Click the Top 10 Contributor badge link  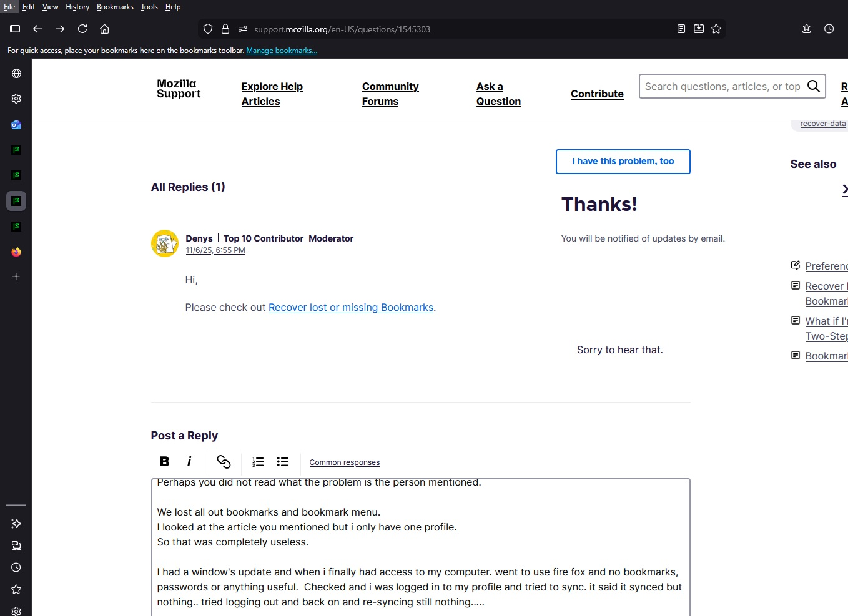click(x=264, y=238)
